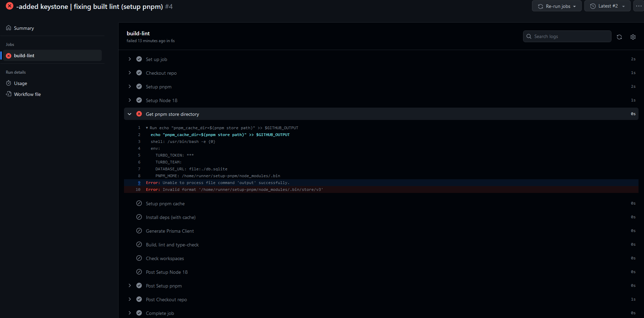Click log line number 10
The height and width of the screenshot is (318, 644).
(x=138, y=189)
